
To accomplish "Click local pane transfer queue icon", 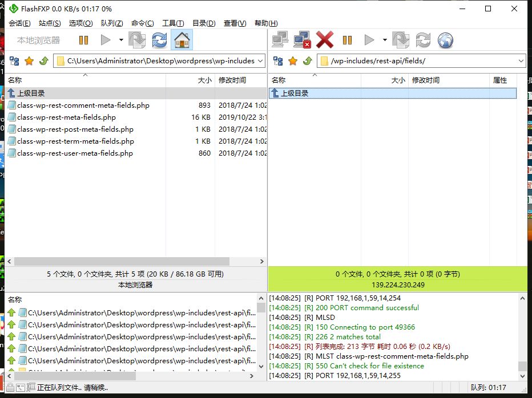I will click(x=137, y=40).
